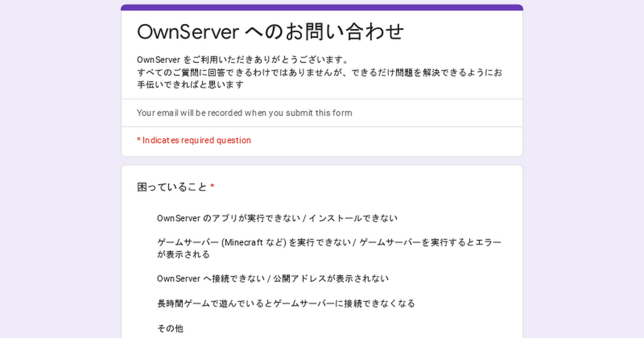
Task: Select '長時間ゲームで遊んでいると' connection loss option
Action: tap(286, 303)
